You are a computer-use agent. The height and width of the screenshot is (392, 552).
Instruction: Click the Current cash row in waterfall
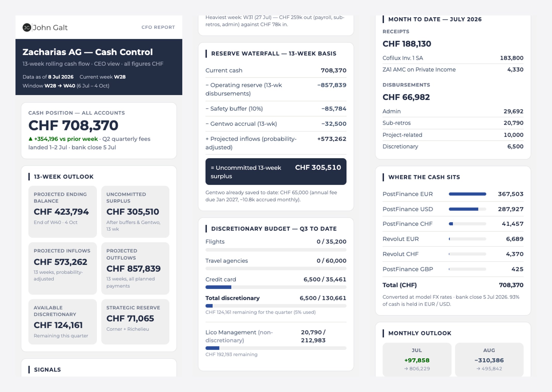[x=276, y=70]
